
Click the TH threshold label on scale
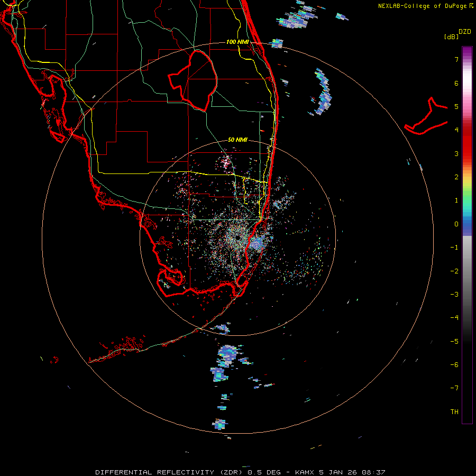tap(454, 412)
